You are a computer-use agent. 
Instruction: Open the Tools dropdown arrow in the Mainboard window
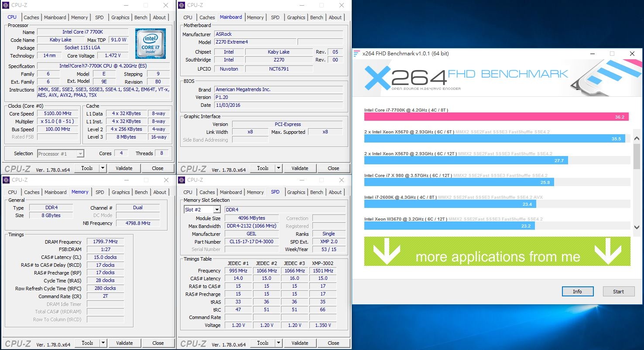pyautogui.click(x=279, y=168)
